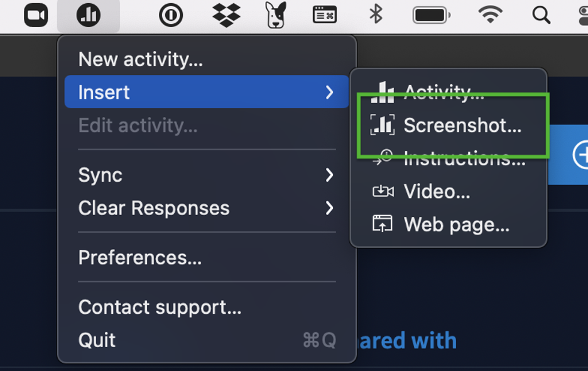Expand the Clear Responses submenu
The width and height of the screenshot is (588, 371).
[x=207, y=208]
